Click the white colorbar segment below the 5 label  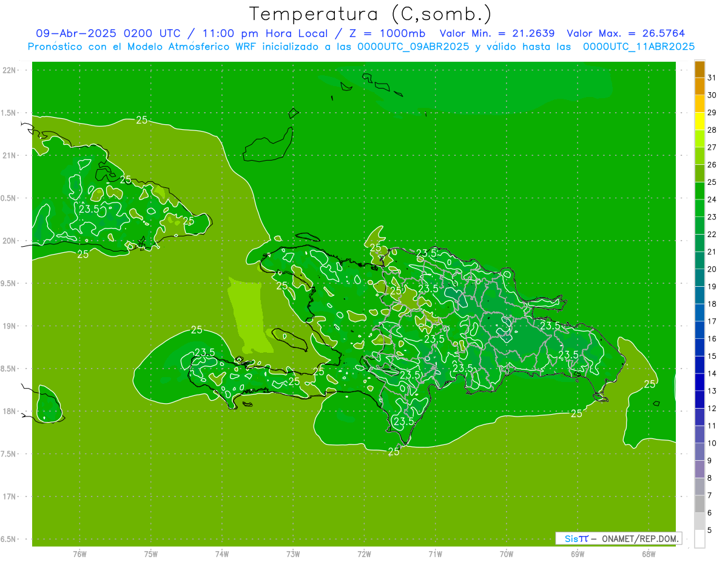pos(699,539)
